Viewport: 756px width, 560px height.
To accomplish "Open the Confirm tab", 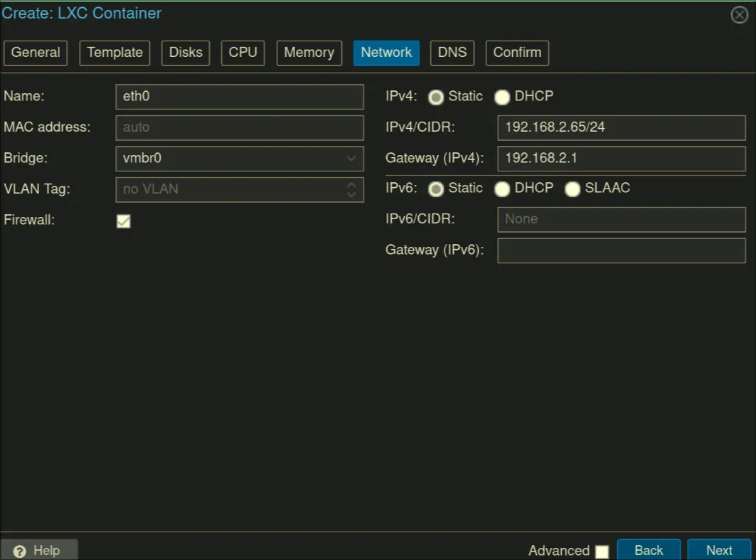I will coord(517,53).
